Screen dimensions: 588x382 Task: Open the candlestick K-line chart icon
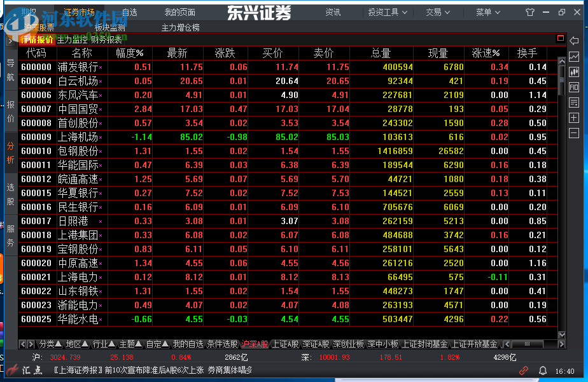point(574,72)
